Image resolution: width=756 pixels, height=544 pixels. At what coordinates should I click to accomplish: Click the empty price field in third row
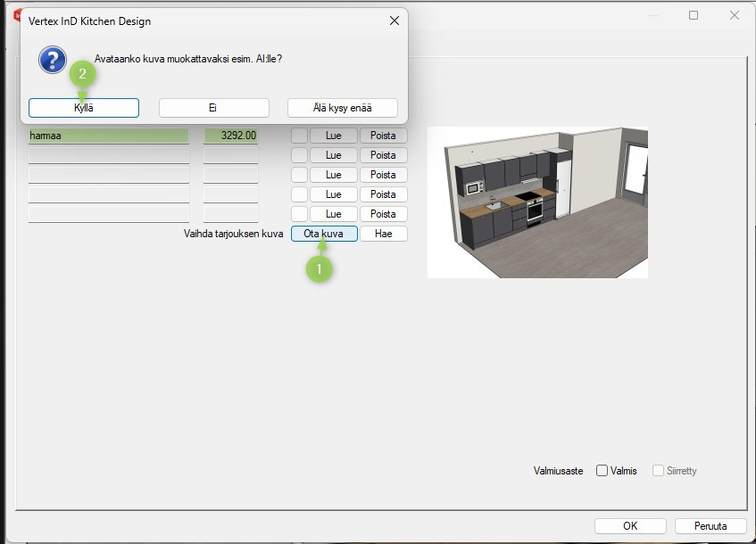coord(230,175)
